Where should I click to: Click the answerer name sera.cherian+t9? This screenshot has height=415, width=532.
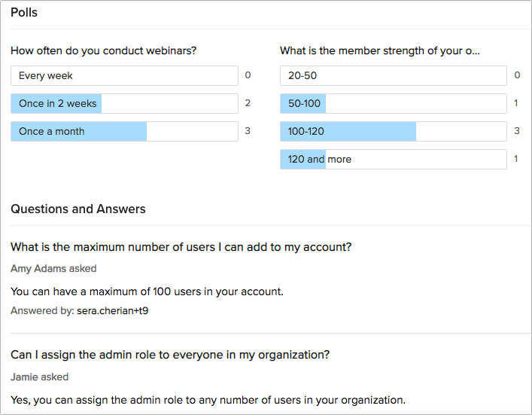point(114,310)
